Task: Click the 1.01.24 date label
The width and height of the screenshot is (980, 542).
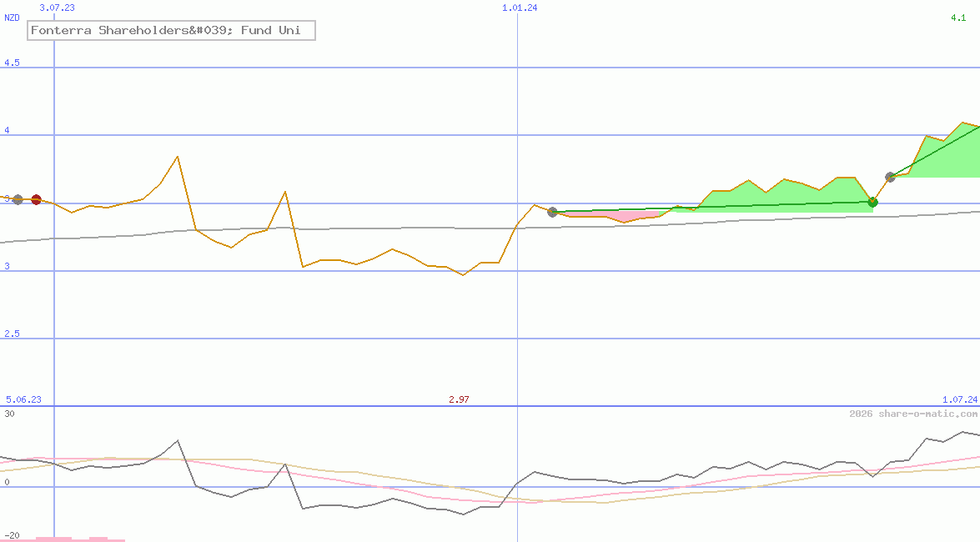Action: point(520,8)
